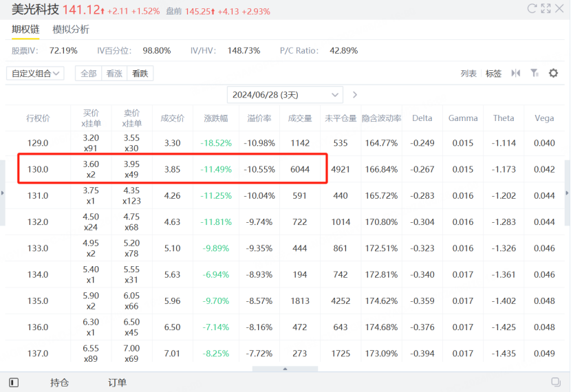
Task: Sort by the 隐含波动率 column header
Action: pyautogui.click(x=381, y=118)
